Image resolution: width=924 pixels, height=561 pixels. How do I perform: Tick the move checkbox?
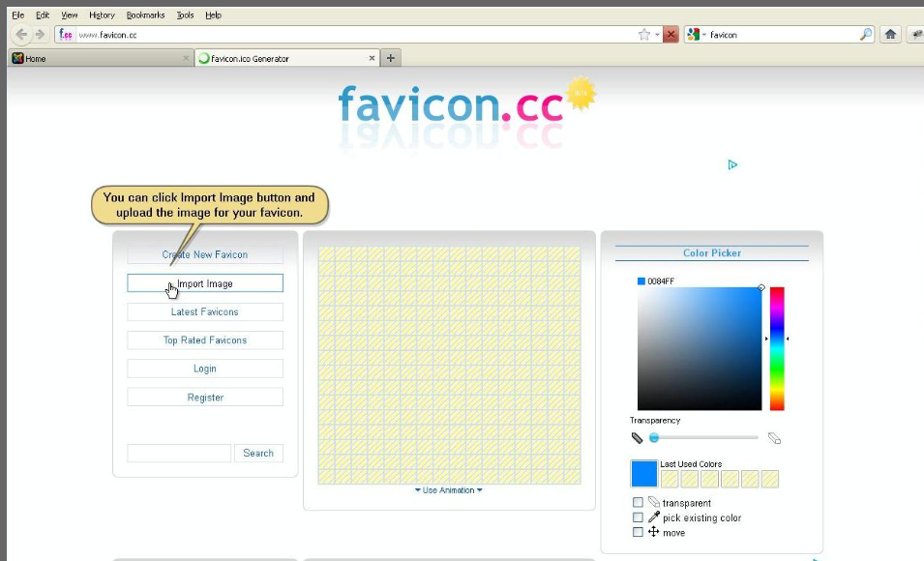(638, 532)
